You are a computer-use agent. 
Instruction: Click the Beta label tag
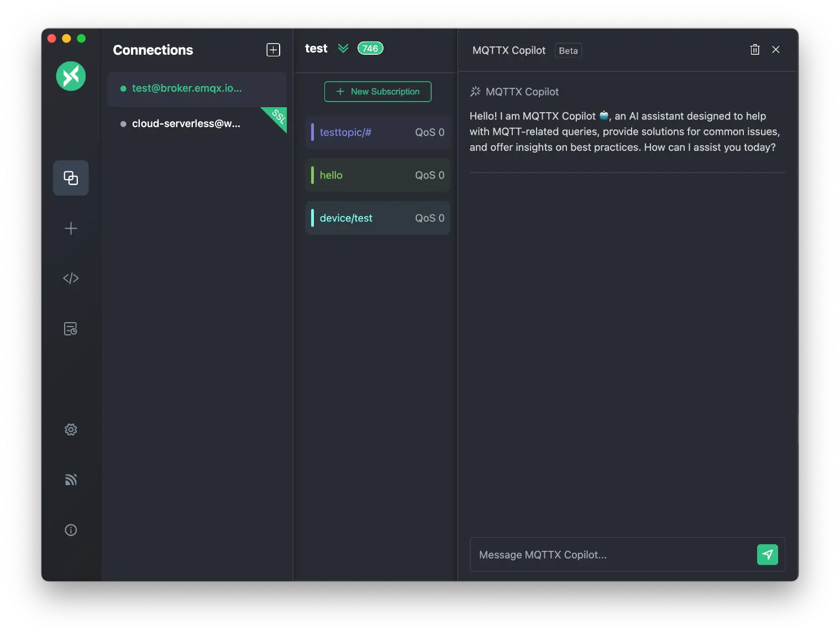point(568,50)
